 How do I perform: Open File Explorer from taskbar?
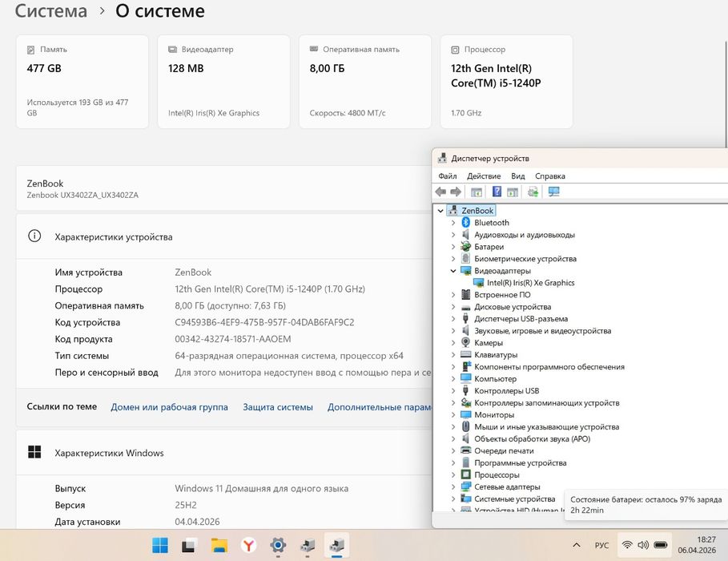219,545
